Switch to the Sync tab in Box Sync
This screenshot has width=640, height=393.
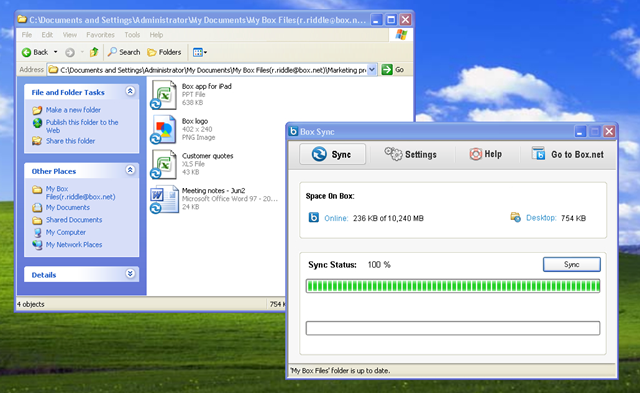click(x=332, y=154)
